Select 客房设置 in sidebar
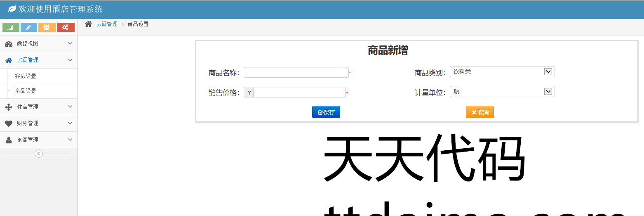The width and height of the screenshot is (644, 216). coord(26,76)
